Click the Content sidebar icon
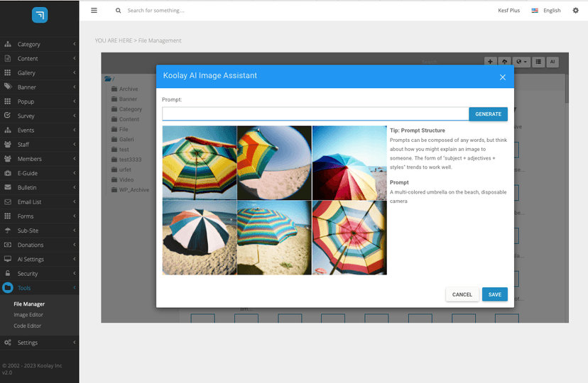 pos(8,58)
